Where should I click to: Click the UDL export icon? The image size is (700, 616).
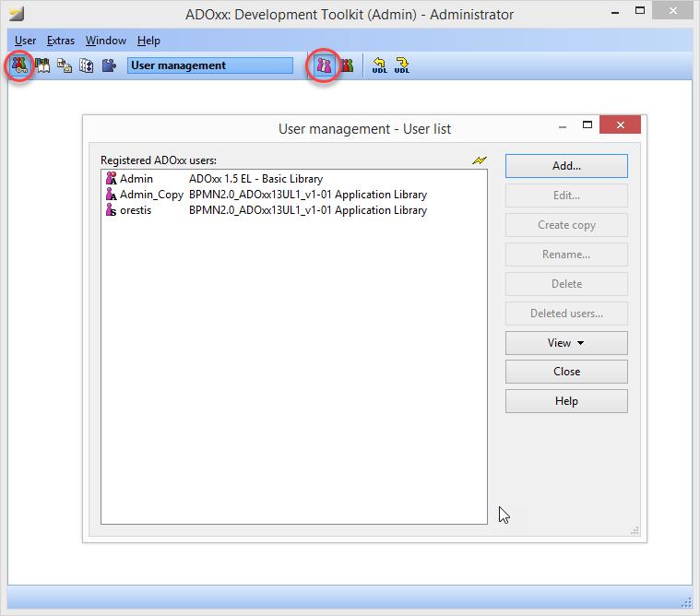(402, 65)
